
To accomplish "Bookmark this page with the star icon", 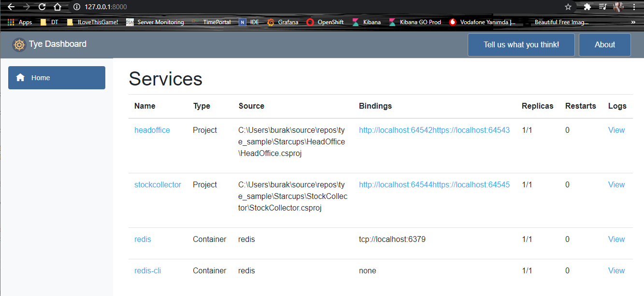I will 568,7.
